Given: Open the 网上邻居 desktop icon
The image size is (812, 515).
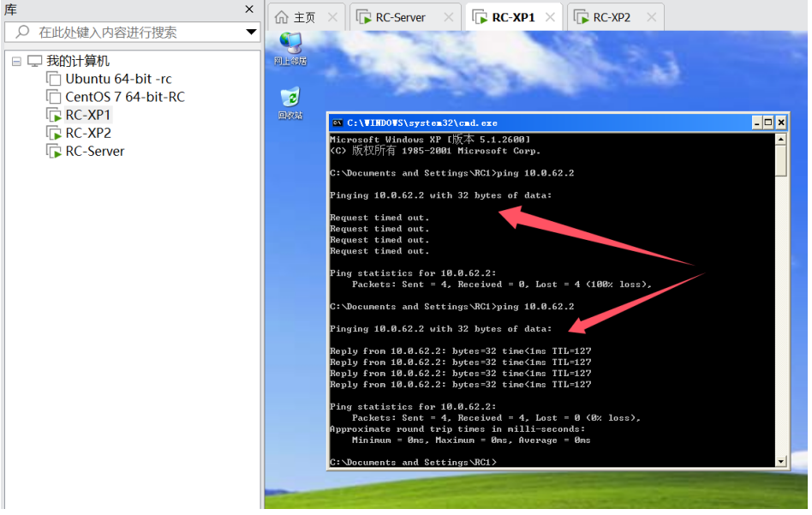Looking at the screenshot, I should tap(290, 48).
